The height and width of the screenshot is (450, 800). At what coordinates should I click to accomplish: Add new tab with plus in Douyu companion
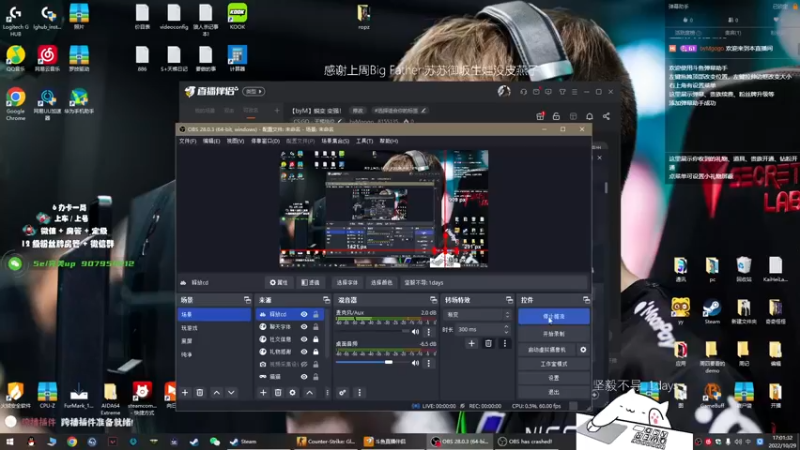pyautogui.click(x=277, y=110)
